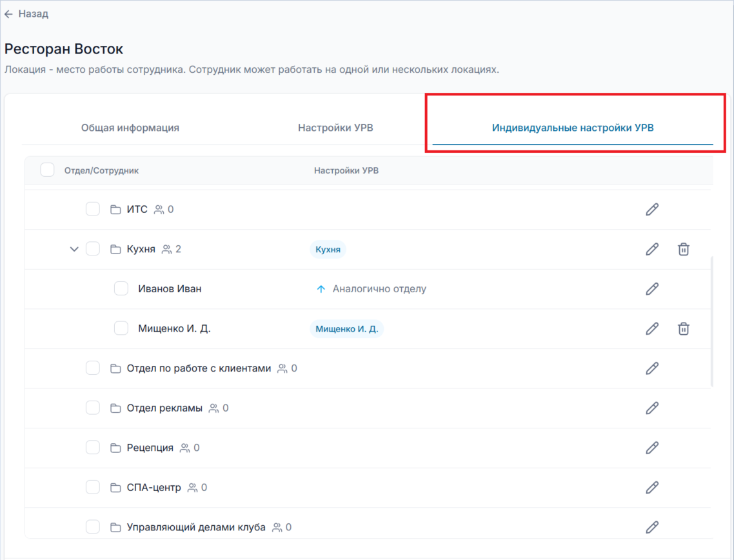Click pencil icon in Кухня row
The height and width of the screenshot is (560, 734).
point(652,249)
